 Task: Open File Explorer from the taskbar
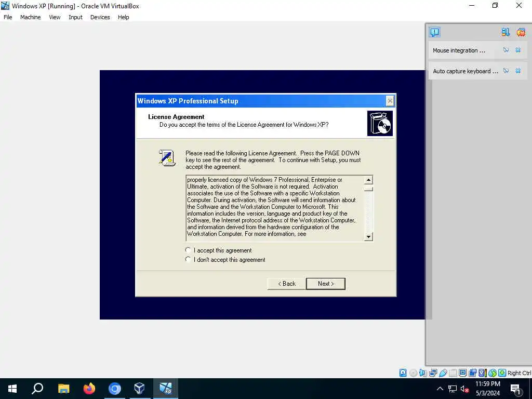point(64,389)
